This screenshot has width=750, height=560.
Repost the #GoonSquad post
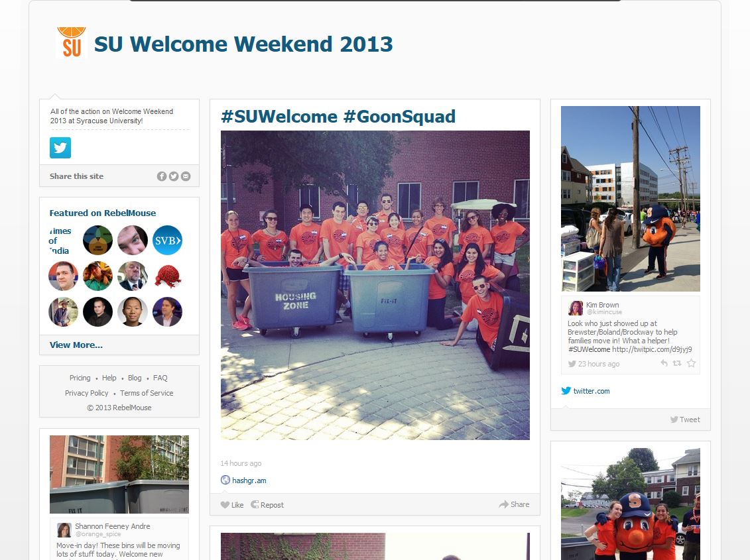[x=267, y=505]
